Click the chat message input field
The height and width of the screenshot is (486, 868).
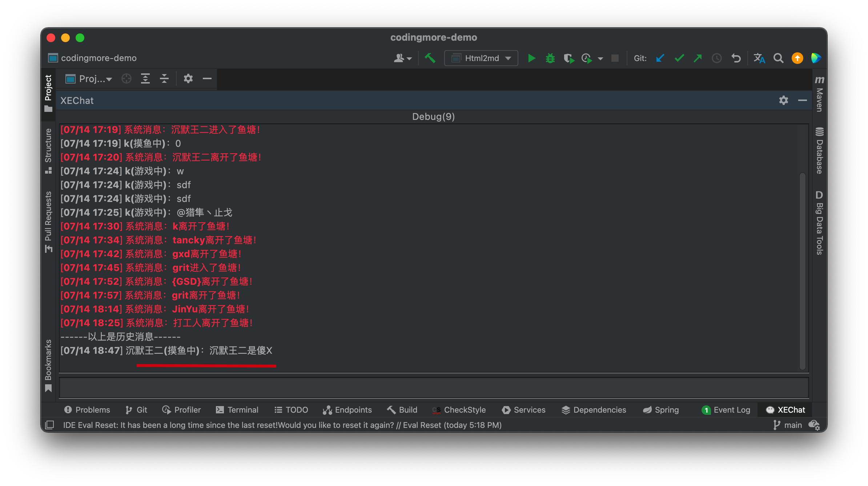pyautogui.click(x=433, y=388)
